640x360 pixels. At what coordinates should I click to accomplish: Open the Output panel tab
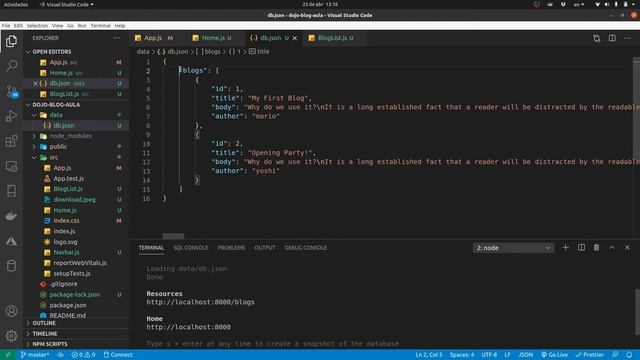coord(265,248)
